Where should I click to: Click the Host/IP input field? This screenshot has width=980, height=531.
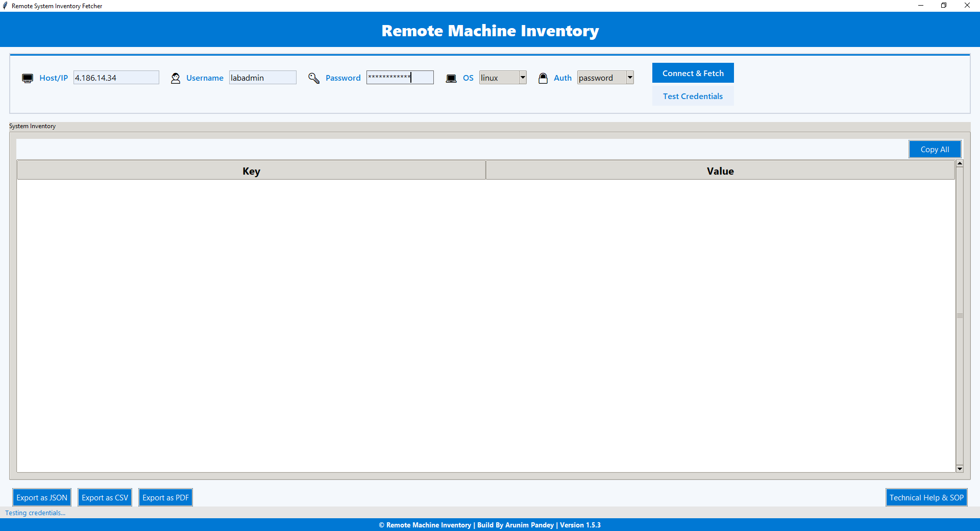116,78
